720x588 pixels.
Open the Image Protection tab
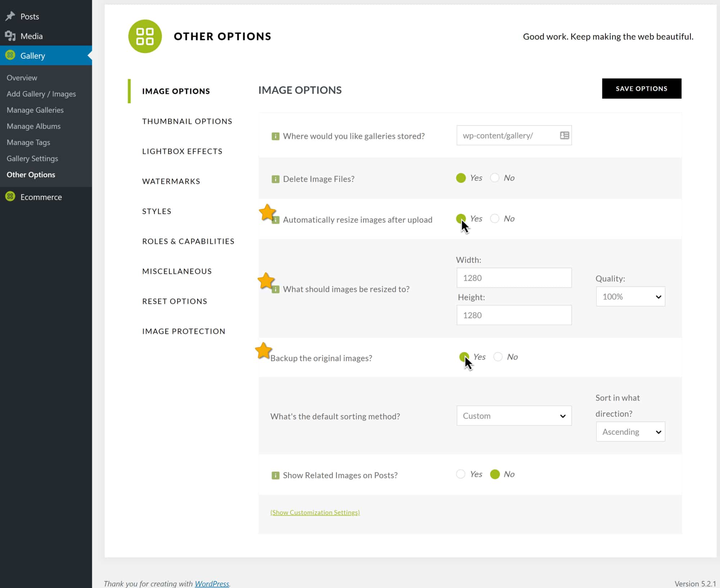[x=184, y=331]
